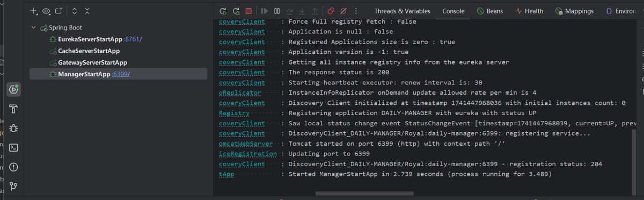This screenshot has height=200, width=644.
Task: Click the bug icon beside ManagerStartApp
Action: click(53, 74)
